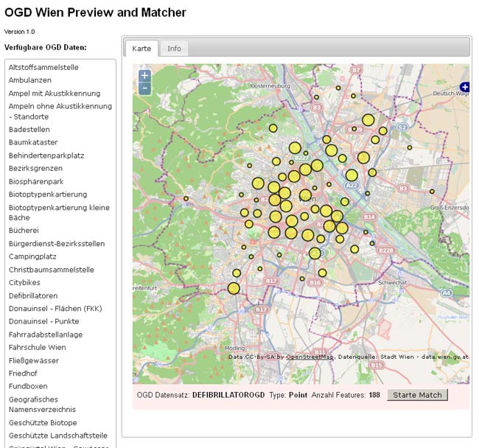The image size is (479, 448).
Task: Click the Starte Match button
Action: tap(417, 395)
